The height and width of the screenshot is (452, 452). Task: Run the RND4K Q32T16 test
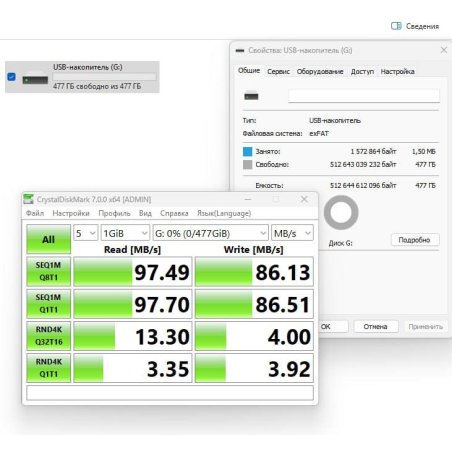pyautogui.click(x=49, y=336)
